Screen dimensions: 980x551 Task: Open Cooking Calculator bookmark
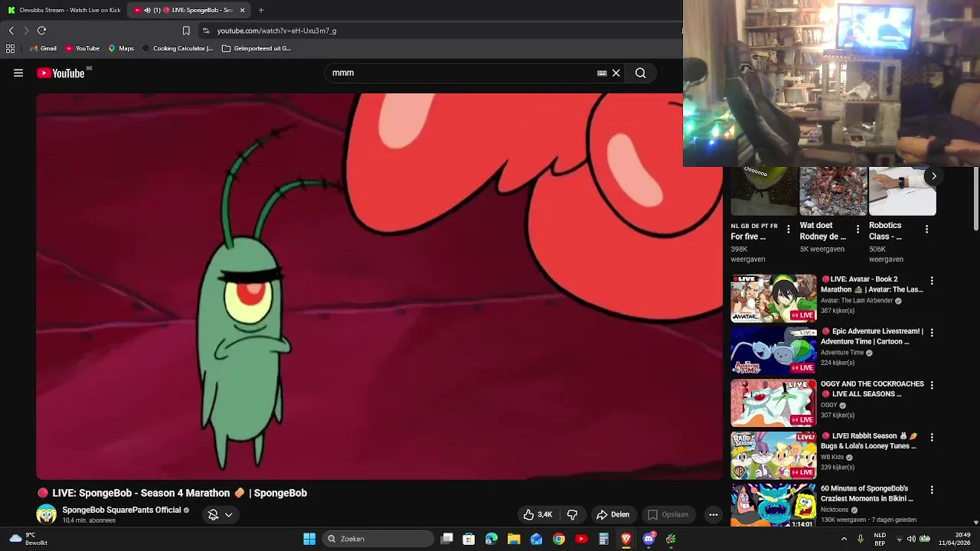click(x=178, y=48)
